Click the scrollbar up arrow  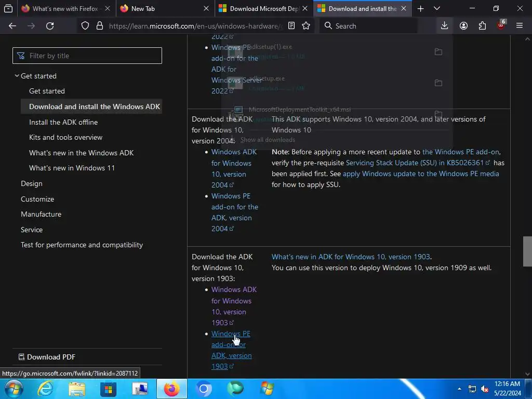pos(527,39)
